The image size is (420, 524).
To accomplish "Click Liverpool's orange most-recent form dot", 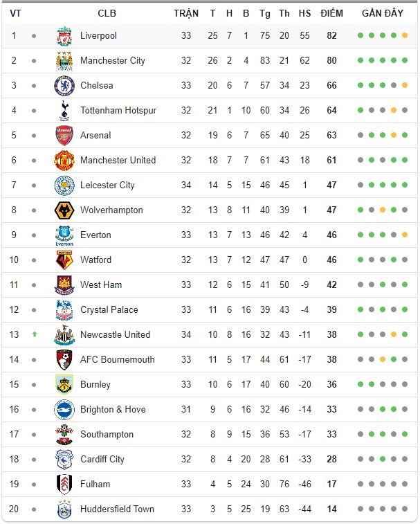I will [405, 35].
